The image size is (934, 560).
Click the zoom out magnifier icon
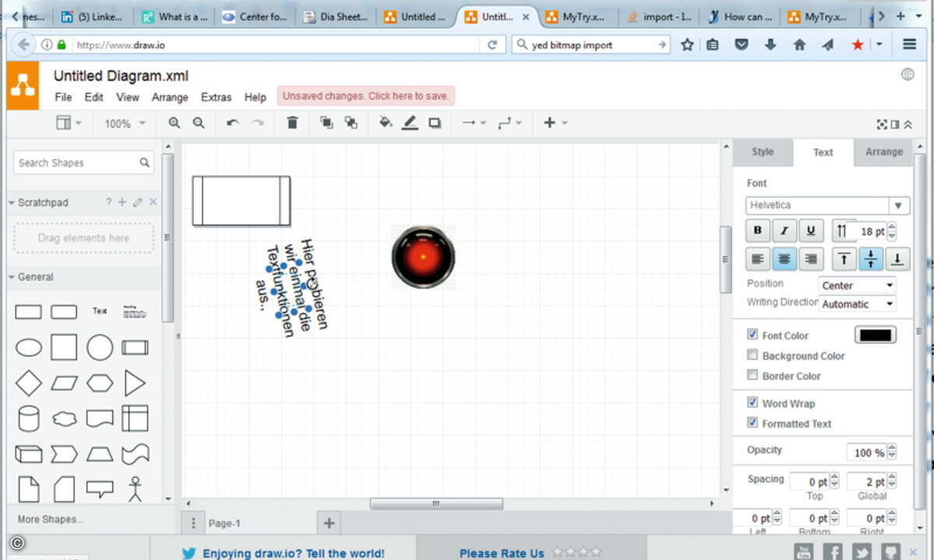(198, 123)
